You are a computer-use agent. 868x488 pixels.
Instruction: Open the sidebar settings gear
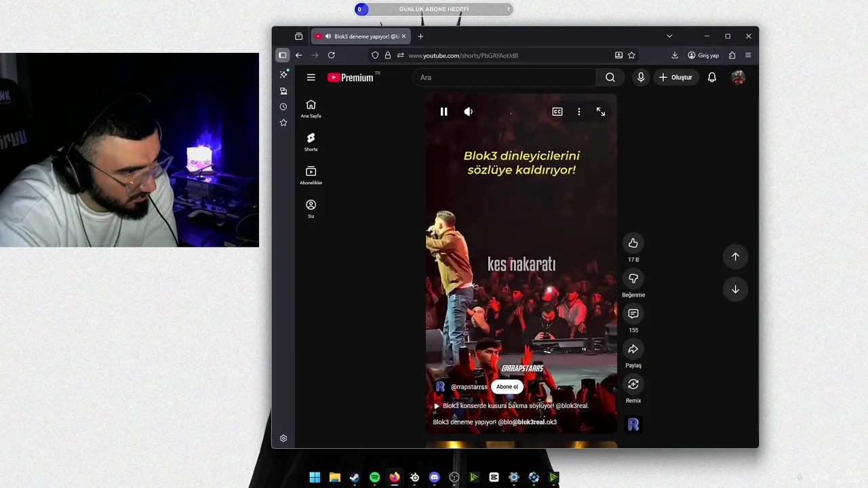tap(283, 439)
